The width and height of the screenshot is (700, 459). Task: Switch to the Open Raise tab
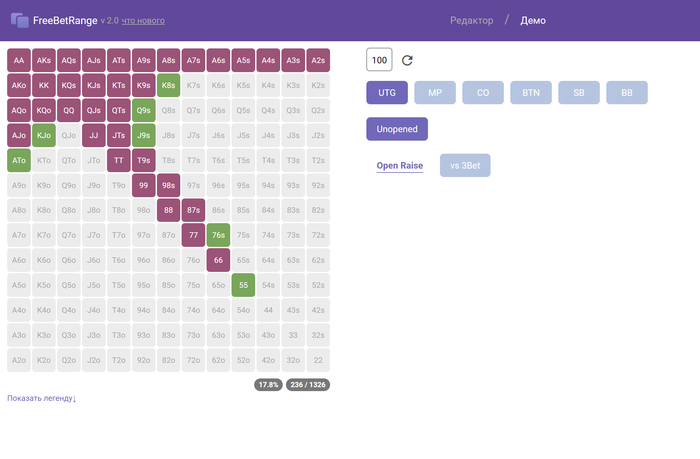coord(400,166)
